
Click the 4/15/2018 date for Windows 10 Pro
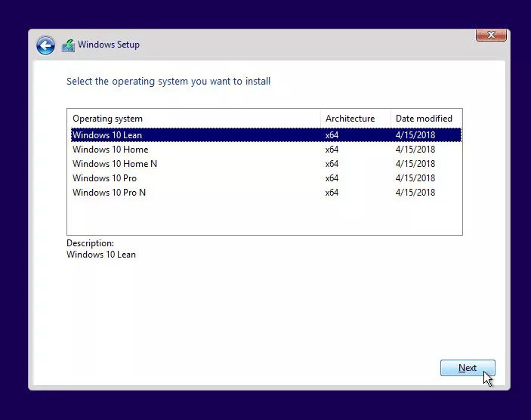pos(415,178)
